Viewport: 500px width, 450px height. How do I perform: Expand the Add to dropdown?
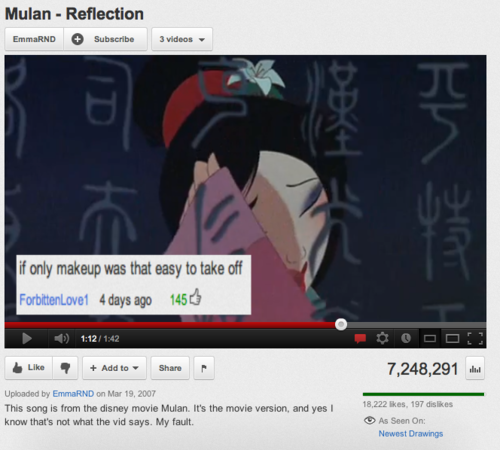tap(114, 368)
